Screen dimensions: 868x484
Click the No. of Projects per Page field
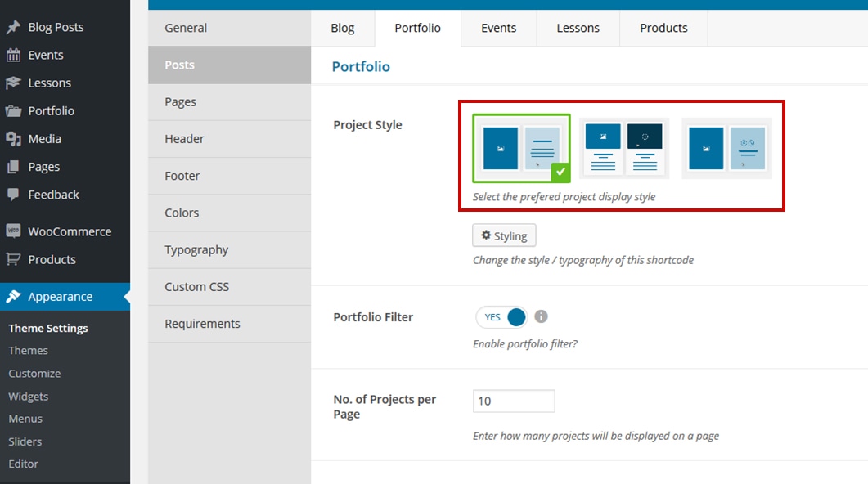tap(514, 401)
